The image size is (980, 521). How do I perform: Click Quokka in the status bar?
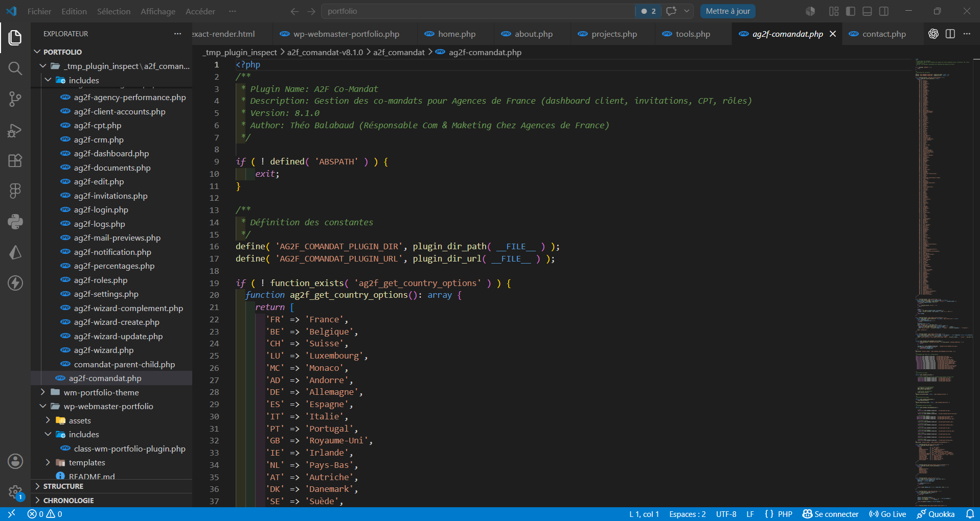coord(936,514)
